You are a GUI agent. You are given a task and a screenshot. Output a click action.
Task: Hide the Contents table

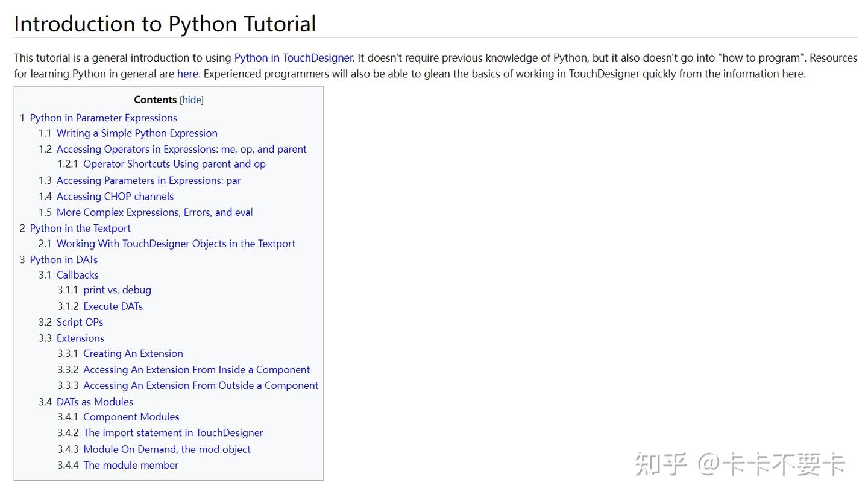coord(192,100)
